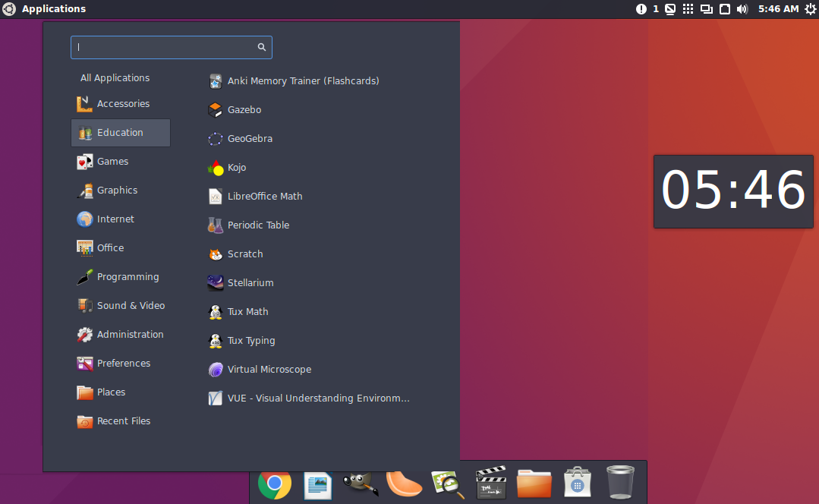
Task: Open the Games category
Action: (121, 162)
